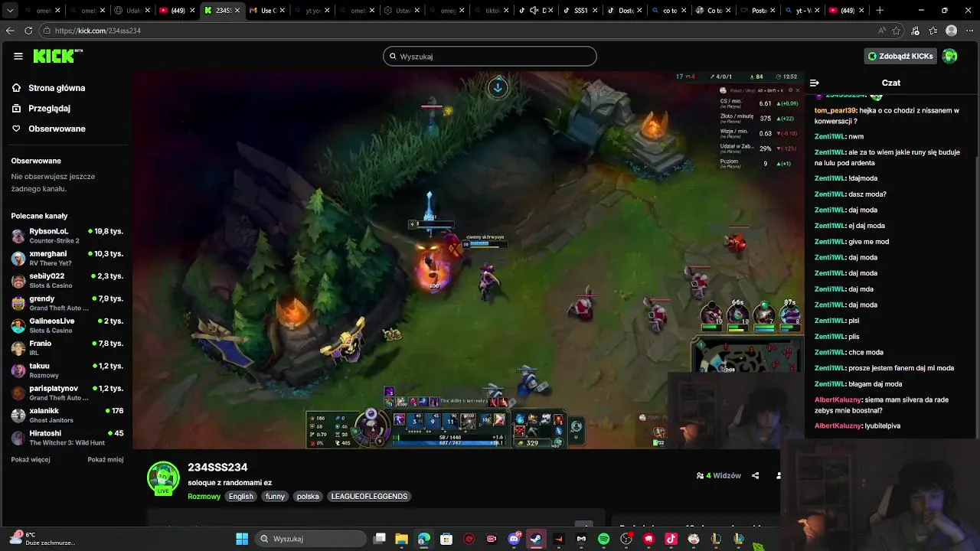The width and height of the screenshot is (980, 551).
Task: Click the English tag
Action: tap(240, 497)
